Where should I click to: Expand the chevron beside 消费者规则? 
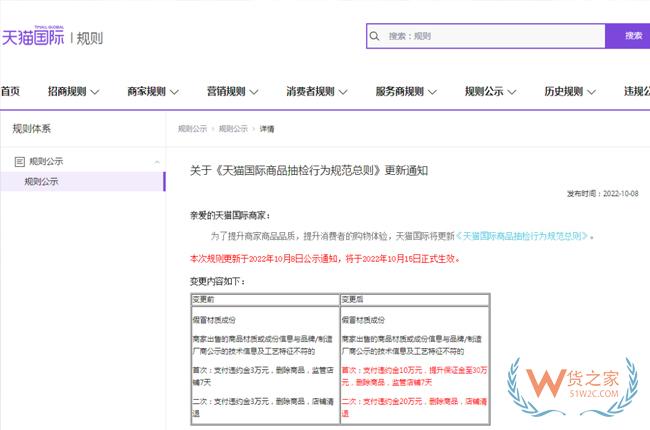click(343, 92)
